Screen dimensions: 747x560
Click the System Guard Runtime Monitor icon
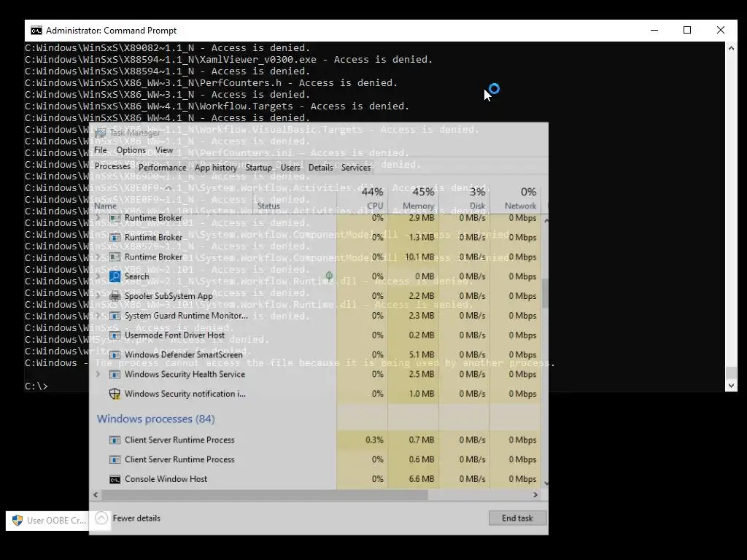tap(115, 316)
